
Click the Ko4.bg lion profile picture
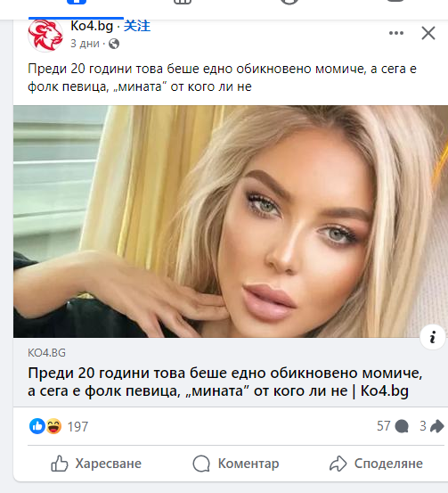click(x=45, y=35)
